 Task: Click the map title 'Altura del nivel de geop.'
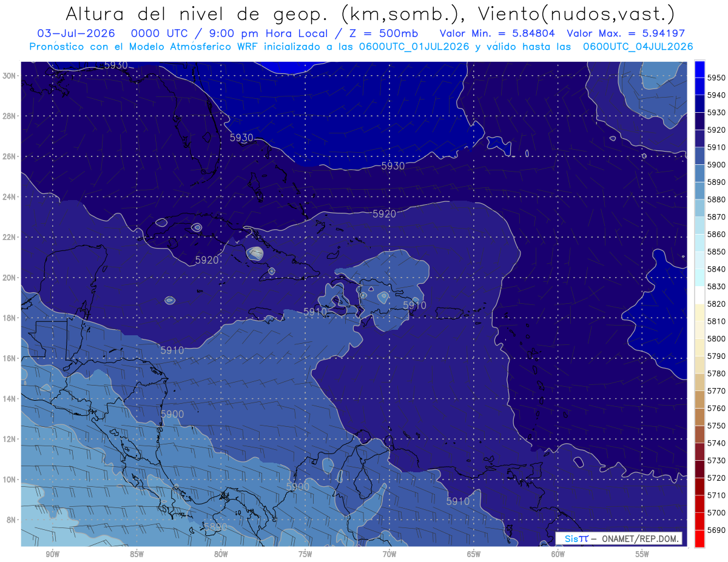[x=198, y=14]
